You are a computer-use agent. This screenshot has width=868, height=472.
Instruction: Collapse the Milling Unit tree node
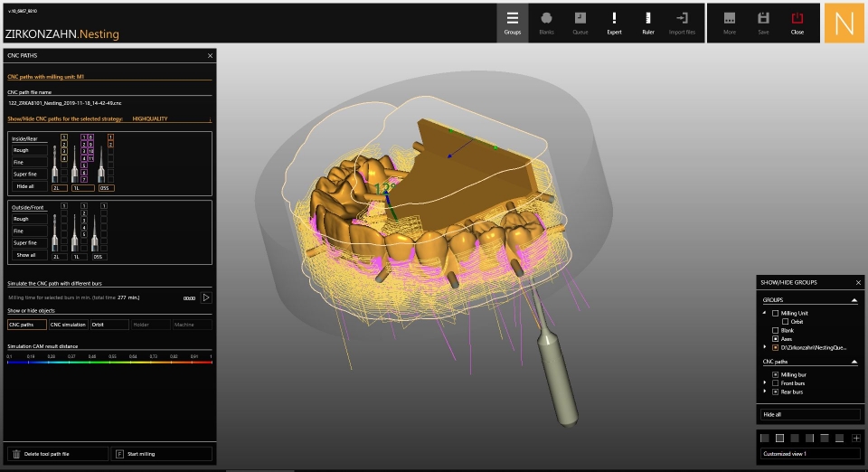tap(765, 313)
